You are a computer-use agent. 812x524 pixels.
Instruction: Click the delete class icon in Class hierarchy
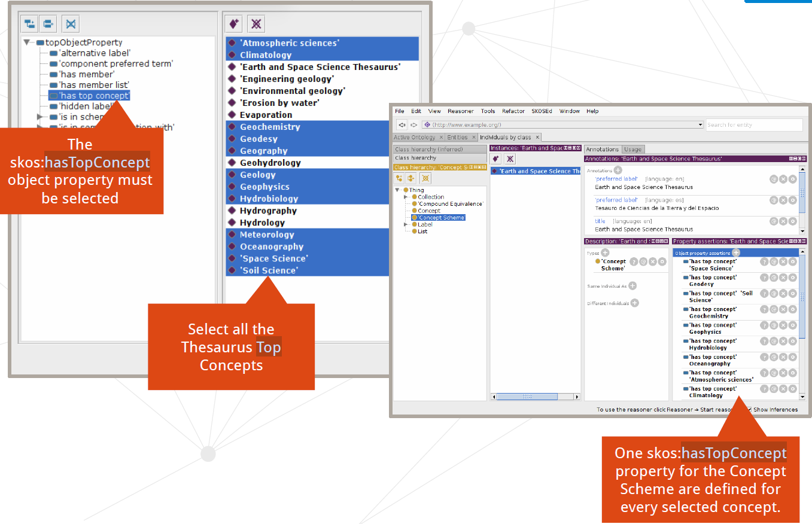(x=425, y=178)
